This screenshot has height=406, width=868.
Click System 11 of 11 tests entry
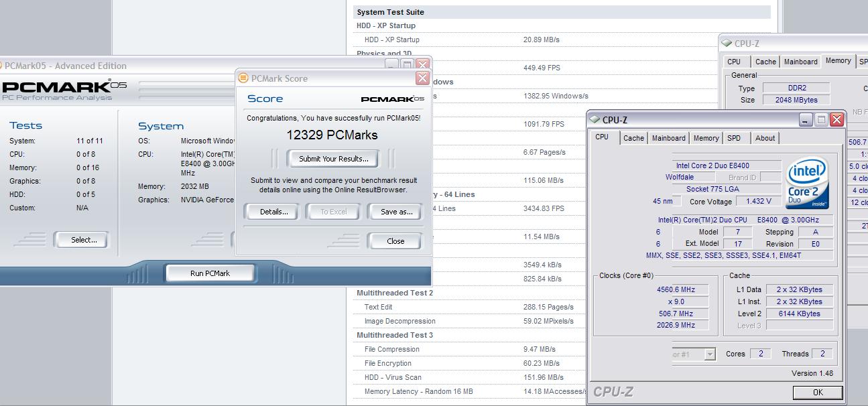click(56, 141)
